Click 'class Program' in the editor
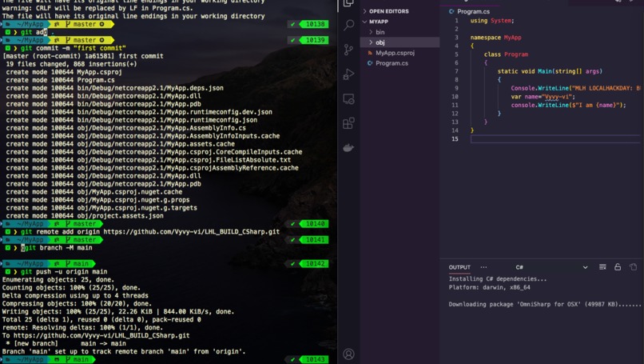 coord(506,54)
